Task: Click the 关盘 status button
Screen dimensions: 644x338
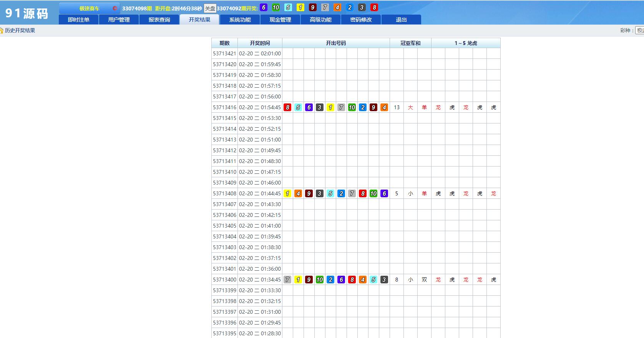Action: (210, 8)
